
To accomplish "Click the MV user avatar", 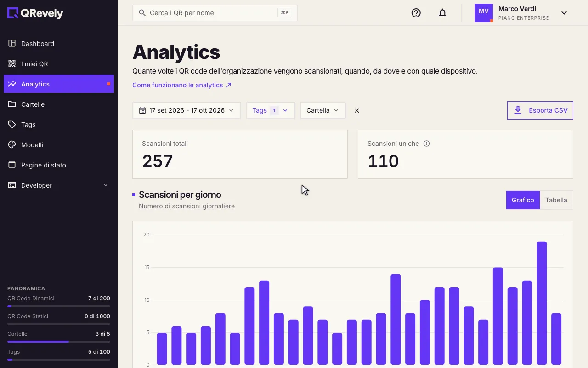I will click(x=484, y=13).
